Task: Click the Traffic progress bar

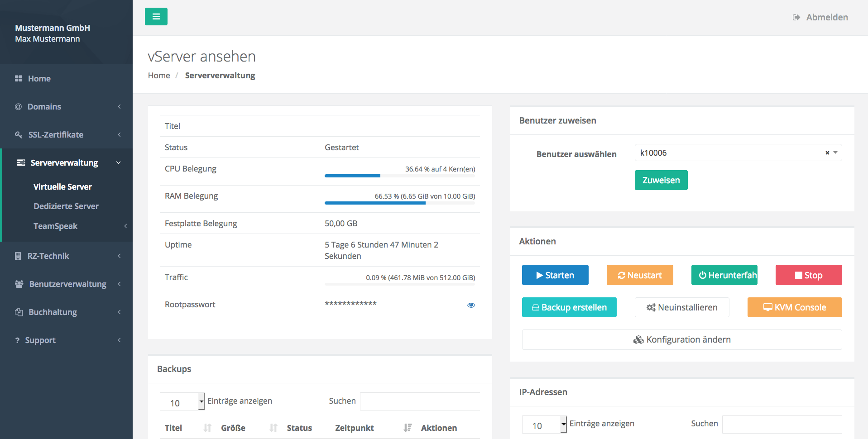Action: (400, 284)
